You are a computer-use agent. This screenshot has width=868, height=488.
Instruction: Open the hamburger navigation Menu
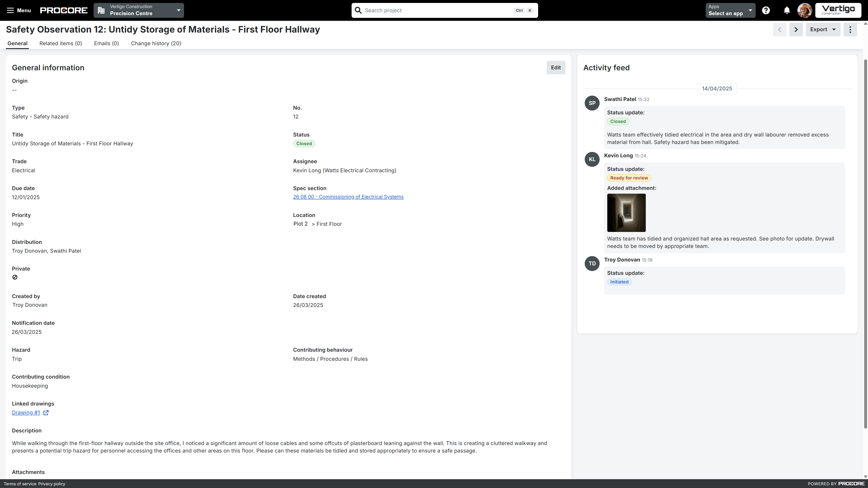(x=19, y=10)
